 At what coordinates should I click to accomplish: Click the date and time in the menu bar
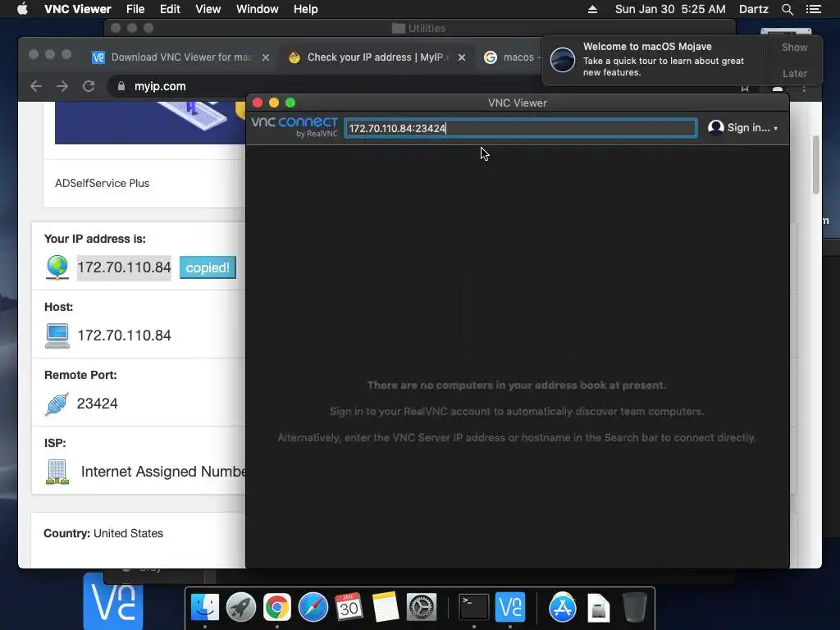(670, 9)
